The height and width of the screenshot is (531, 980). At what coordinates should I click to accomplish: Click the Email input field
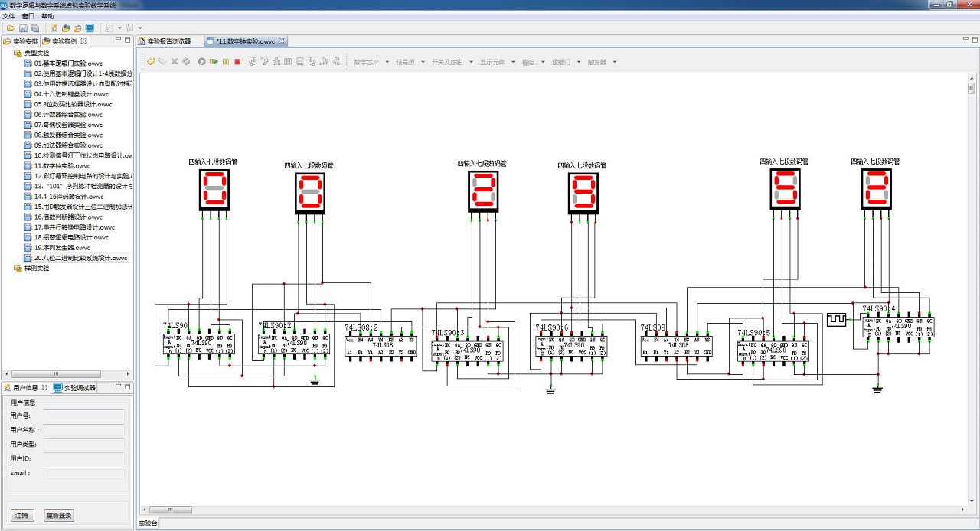pos(83,474)
